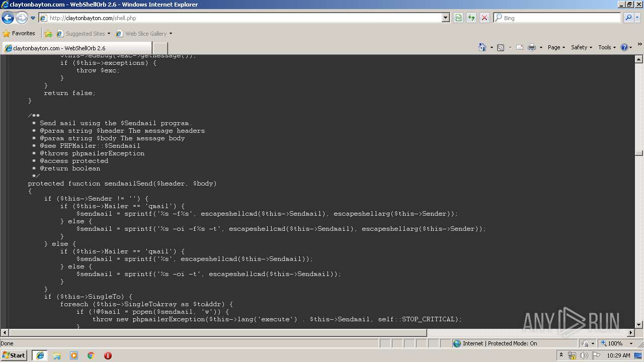Open a new blank tab
This screenshot has width=644, height=362.
159,48
